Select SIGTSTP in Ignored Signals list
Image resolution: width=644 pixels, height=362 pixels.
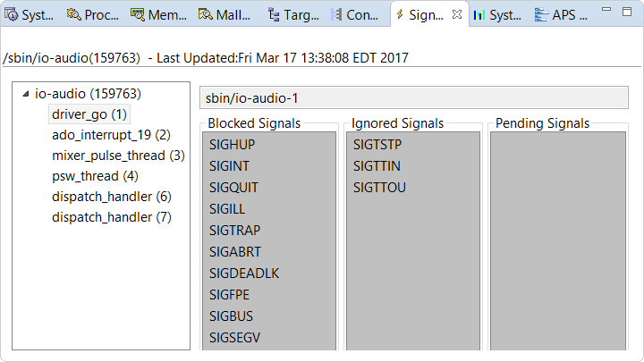point(377,144)
